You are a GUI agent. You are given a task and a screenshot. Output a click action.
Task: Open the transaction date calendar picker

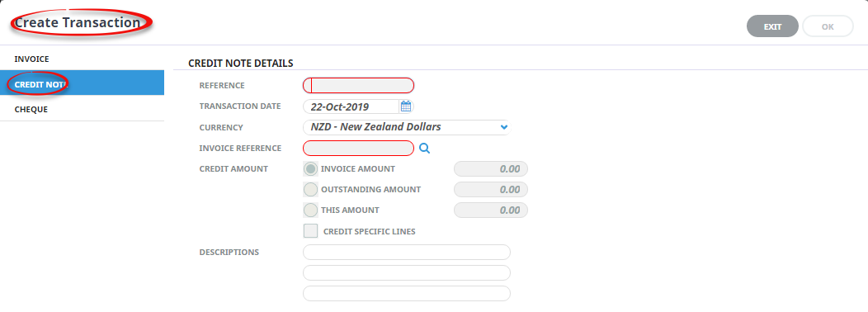[406, 106]
